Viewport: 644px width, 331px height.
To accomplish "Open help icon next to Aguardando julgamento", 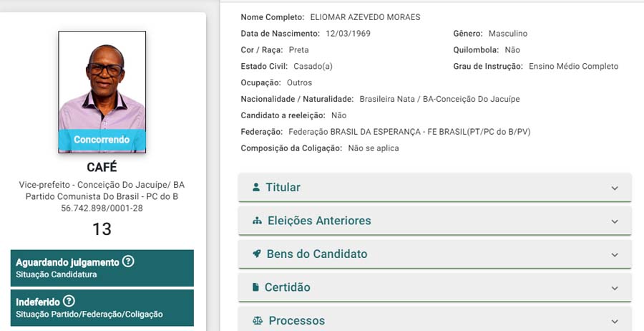I will click(128, 262).
